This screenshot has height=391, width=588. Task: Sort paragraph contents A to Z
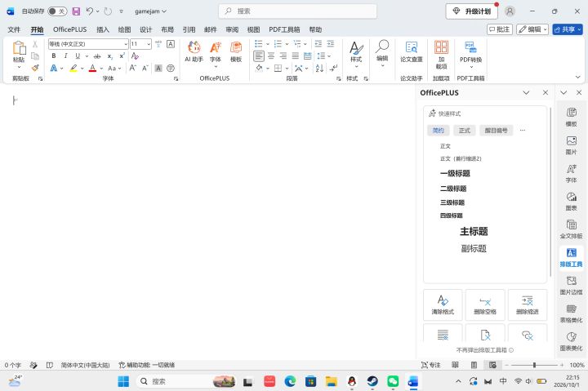pyautogui.click(x=319, y=69)
